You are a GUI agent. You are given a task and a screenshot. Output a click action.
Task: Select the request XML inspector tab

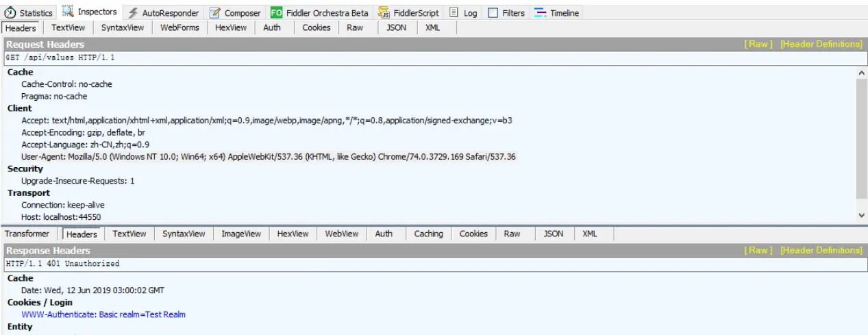click(x=432, y=27)
